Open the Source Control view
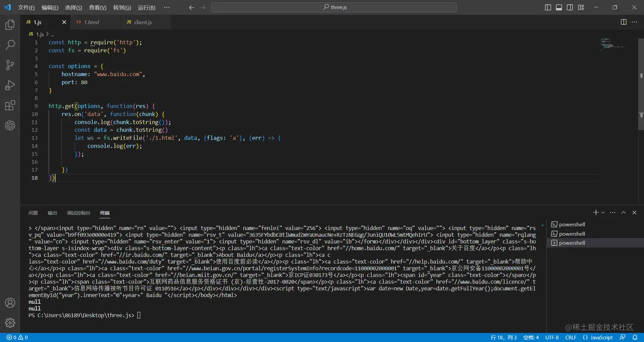The width and height of the screenshot is (644, 342). tap(10, 65)
